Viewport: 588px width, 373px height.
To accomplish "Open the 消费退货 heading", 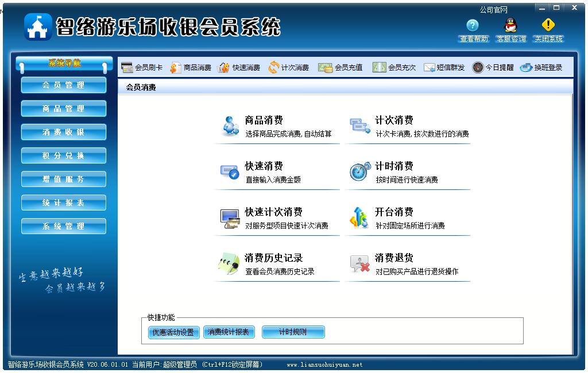I will (x=394, y=258).
